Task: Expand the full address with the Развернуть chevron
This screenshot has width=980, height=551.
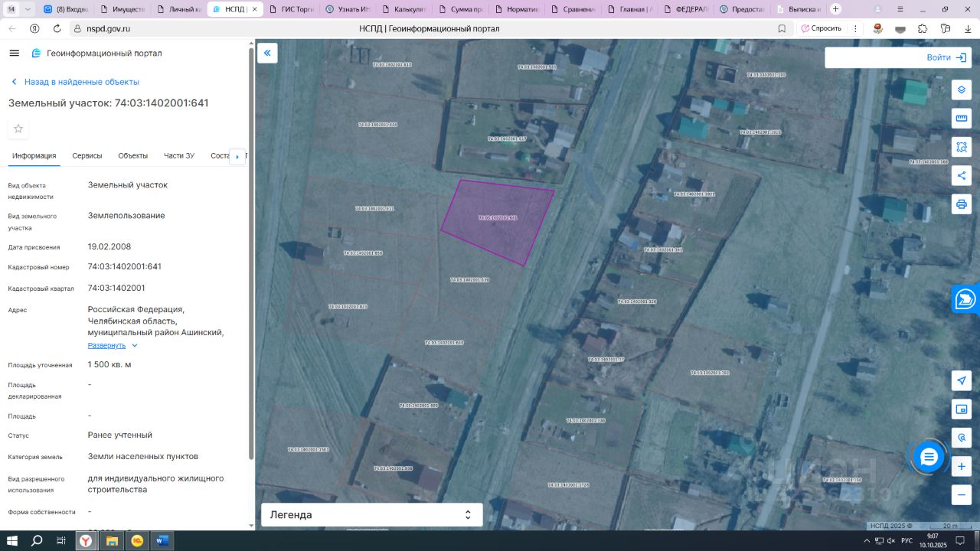Action: click(x=135, y=346)
